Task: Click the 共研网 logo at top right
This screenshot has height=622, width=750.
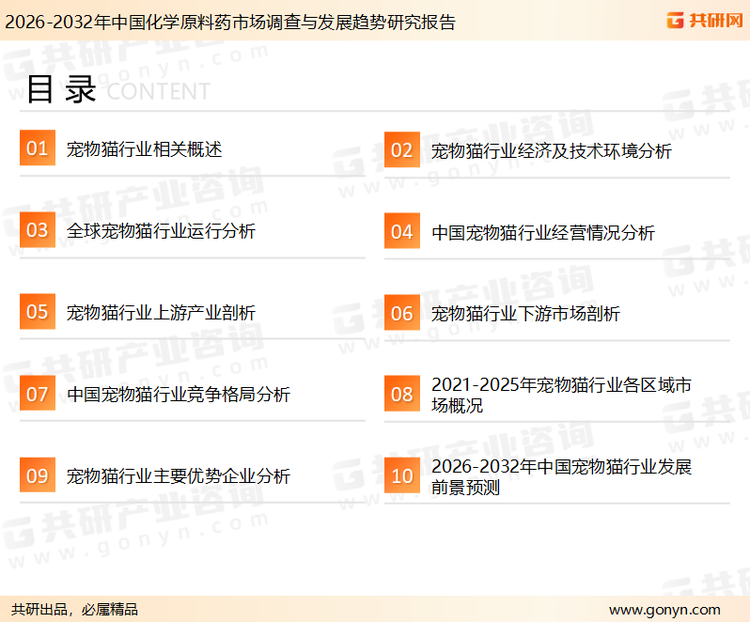Action: (x=705, y=20)
